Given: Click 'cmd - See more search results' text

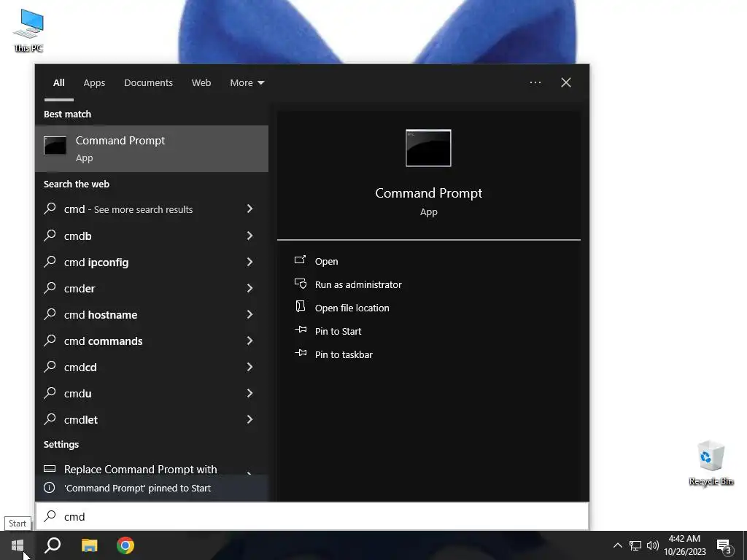Looking at the screenshot, I should [x=128, y=209].
